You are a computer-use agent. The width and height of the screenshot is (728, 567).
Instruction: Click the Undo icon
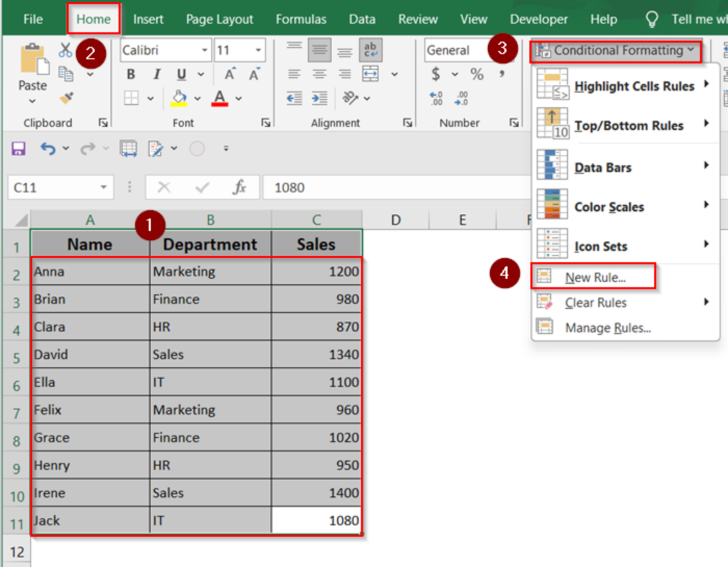pos(48,148)
